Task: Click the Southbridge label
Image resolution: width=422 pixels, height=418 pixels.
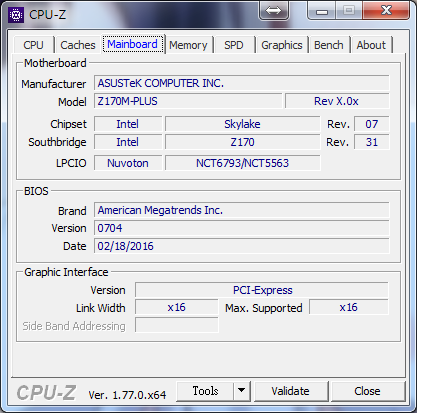Action: [57, 142]
